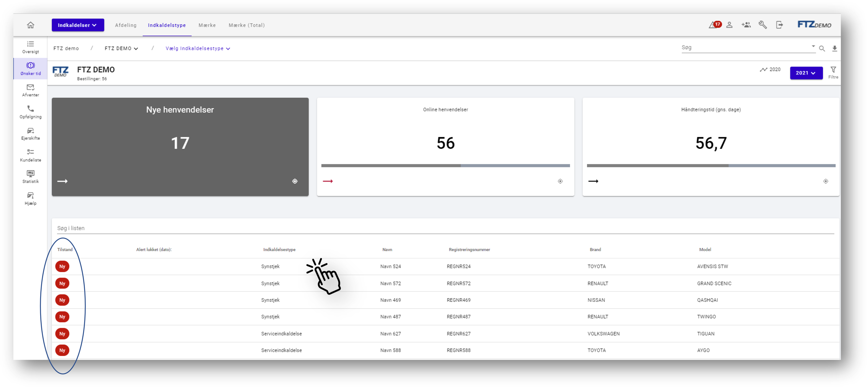This screenshot has width=868, height=387.
Task: Click the download icon beside search
Action: [x=835, y=49]
